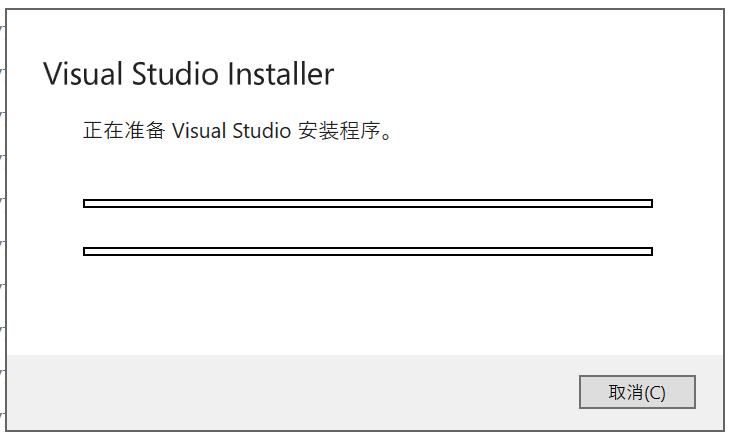Click the middle of the upper progress bar
Viewport: 732px width, 437px height.
(x=368, y=203)
